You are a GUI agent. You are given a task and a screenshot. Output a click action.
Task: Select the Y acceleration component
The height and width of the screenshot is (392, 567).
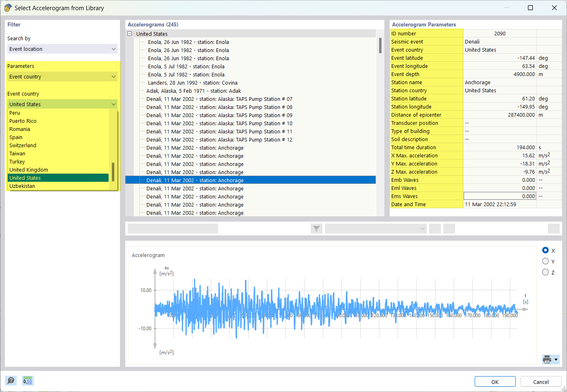click(545, 261)
